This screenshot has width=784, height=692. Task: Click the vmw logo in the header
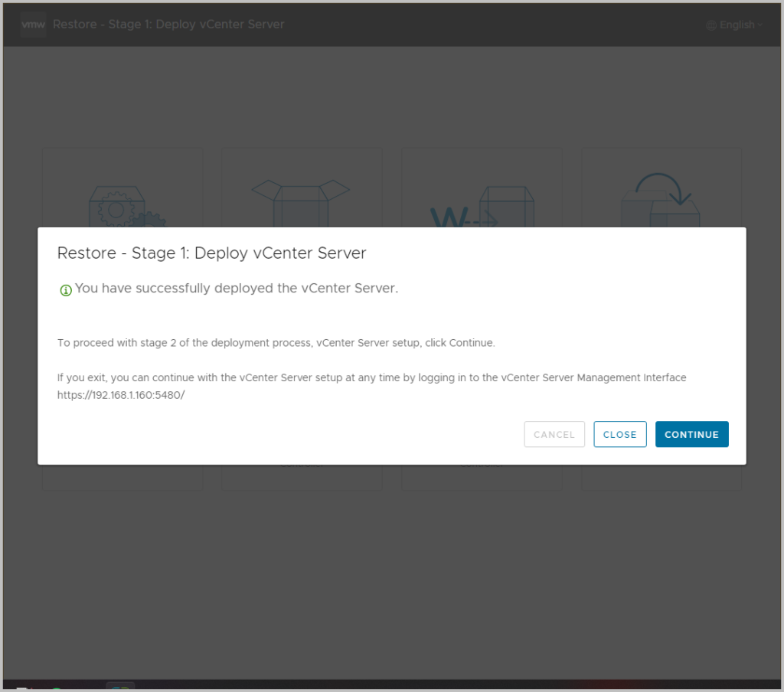click(33, 24)
